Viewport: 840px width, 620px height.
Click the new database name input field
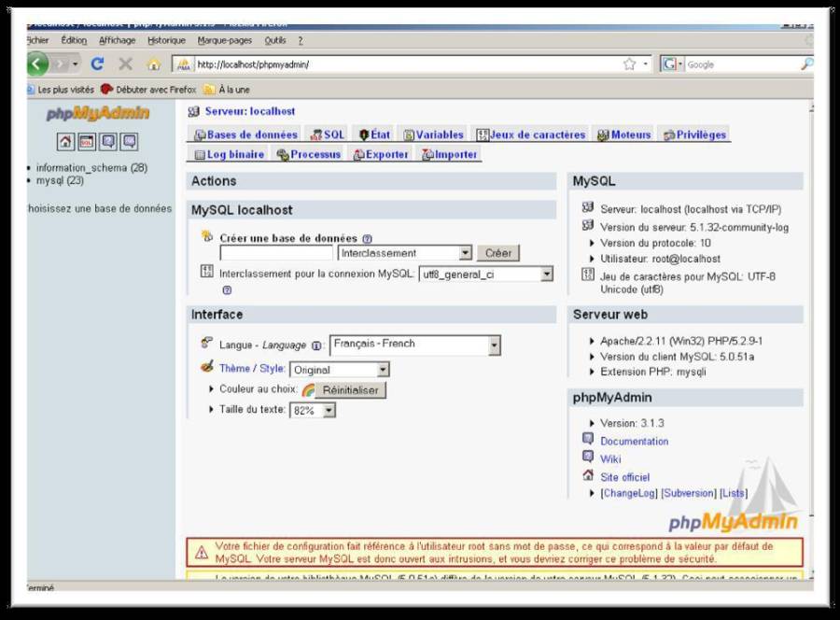(x=276, y=253)
